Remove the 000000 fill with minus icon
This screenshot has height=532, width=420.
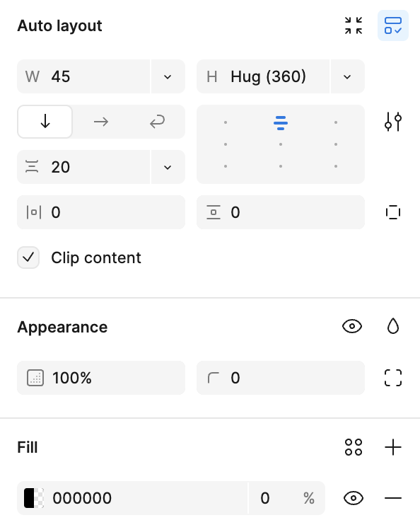pos(393,498)
